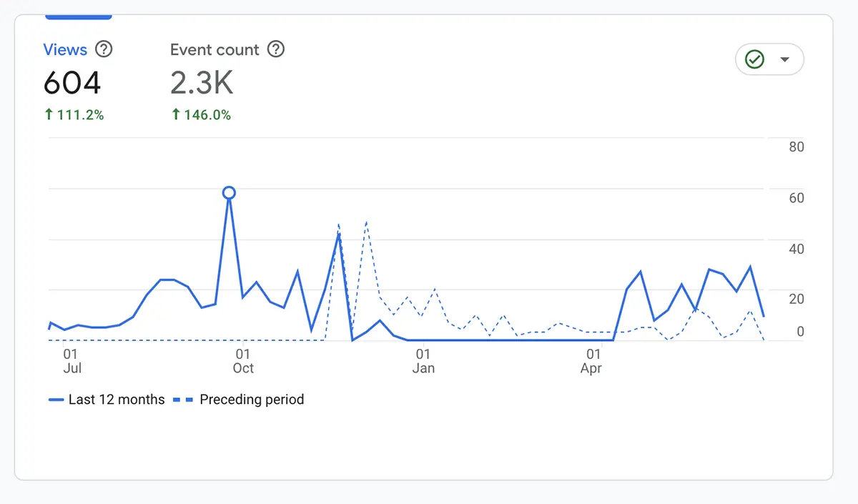Click the 2.3K event count total
Viewport: 858px width, 504px height.
202,83
